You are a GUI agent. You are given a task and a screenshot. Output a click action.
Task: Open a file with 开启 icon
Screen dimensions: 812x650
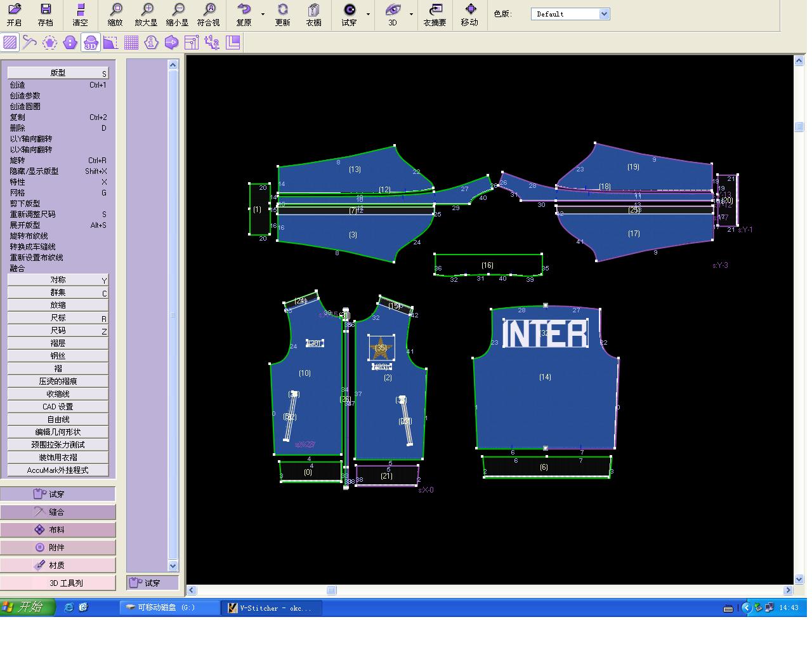pos(14,15)
